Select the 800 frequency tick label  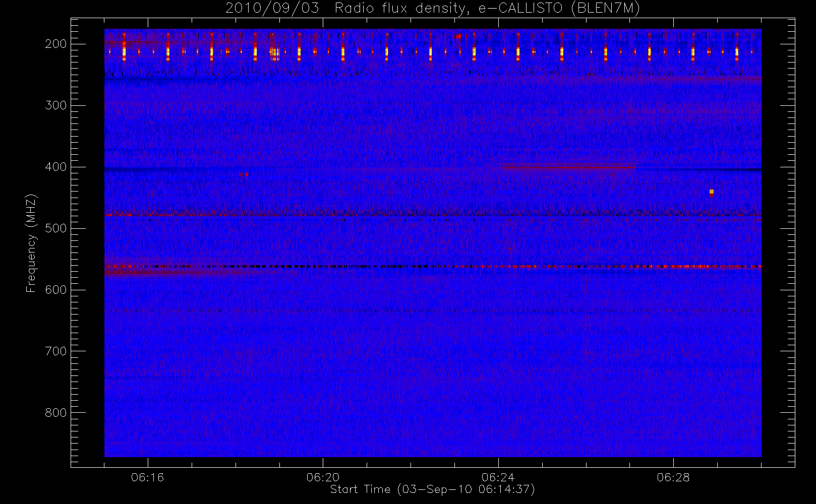[56, 413]
